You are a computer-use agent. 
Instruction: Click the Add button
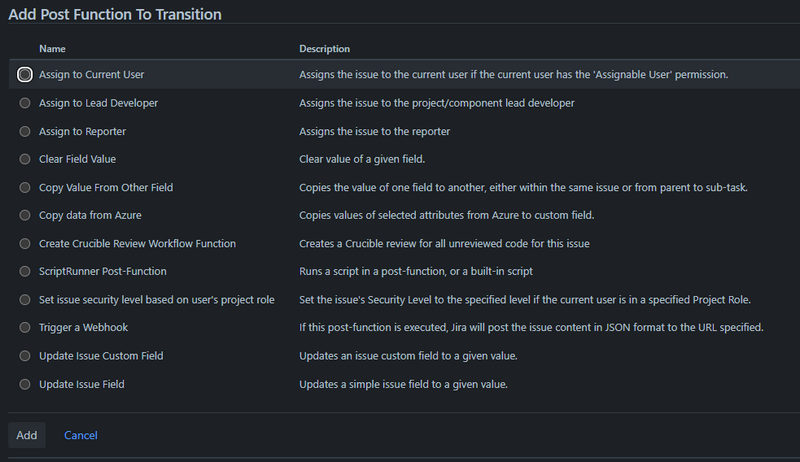pos(27,435)
